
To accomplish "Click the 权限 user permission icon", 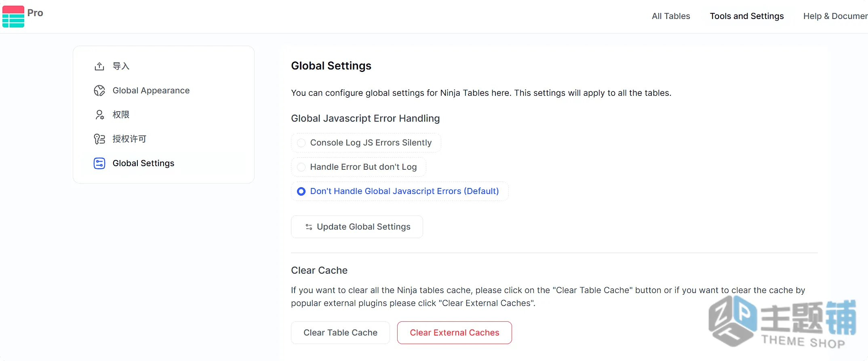I will [x=99, y=115].
